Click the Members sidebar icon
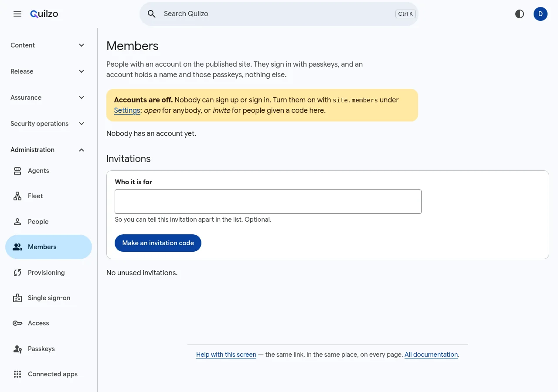Screen dimensions: 558x392 (x=17, y=247)
